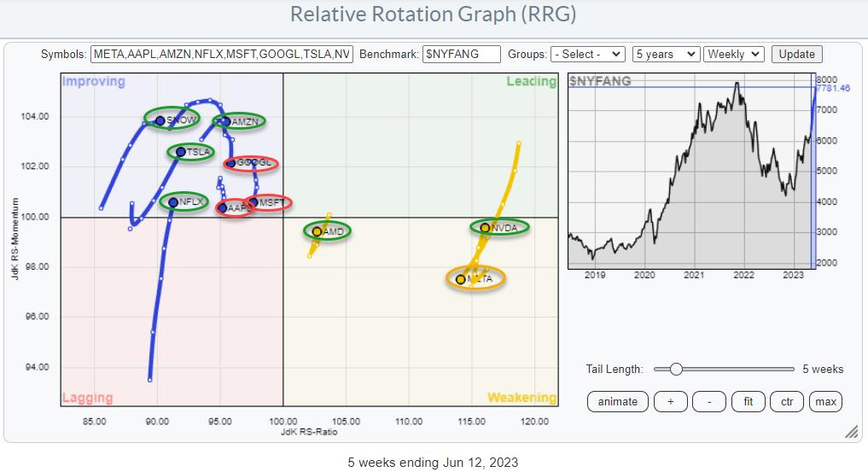Click the minus zoom-out button
This screenshot has width=868, height=472.
pos(709,401)
